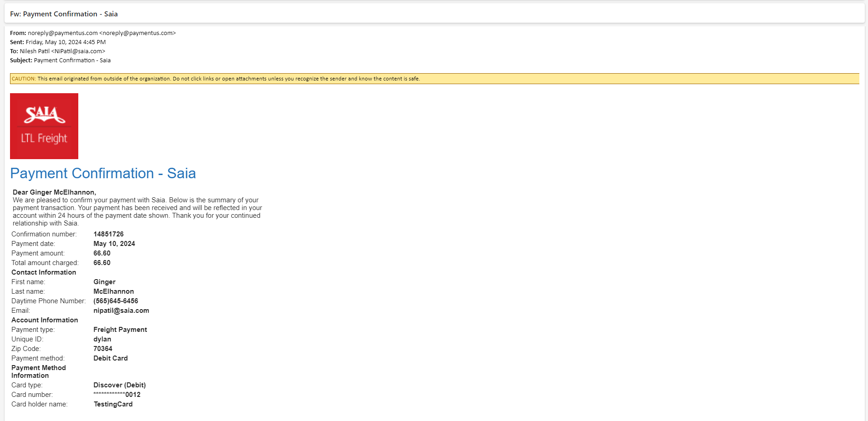Click the Dear Ginger McElhannon greeting
Screen dimensions: 868x421
55,192
